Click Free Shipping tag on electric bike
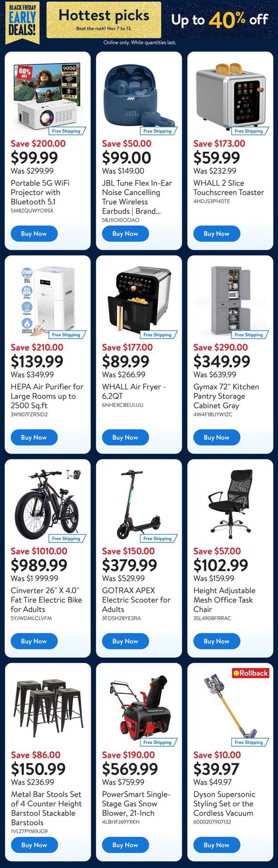278x868 pixels. [67, 538]
